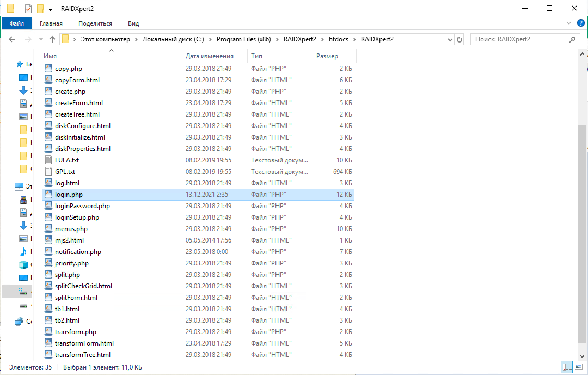Select Music note icon in navigation pane
Screen dimensions: 588x375
23,251
